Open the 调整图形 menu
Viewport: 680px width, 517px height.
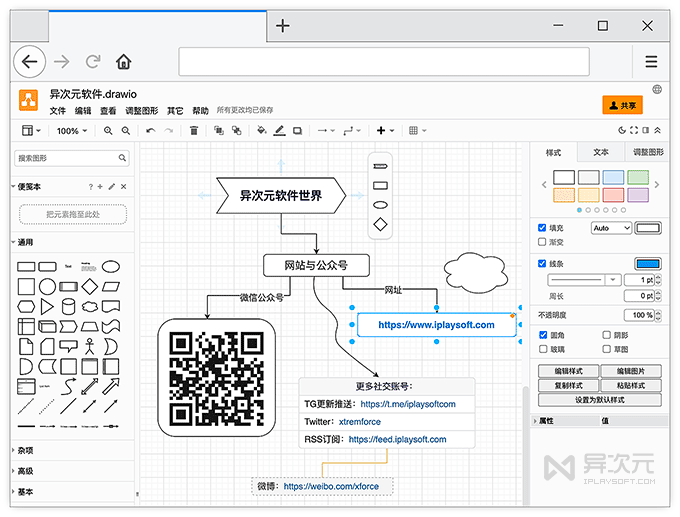pyautogui.click(x=142, y=111)
